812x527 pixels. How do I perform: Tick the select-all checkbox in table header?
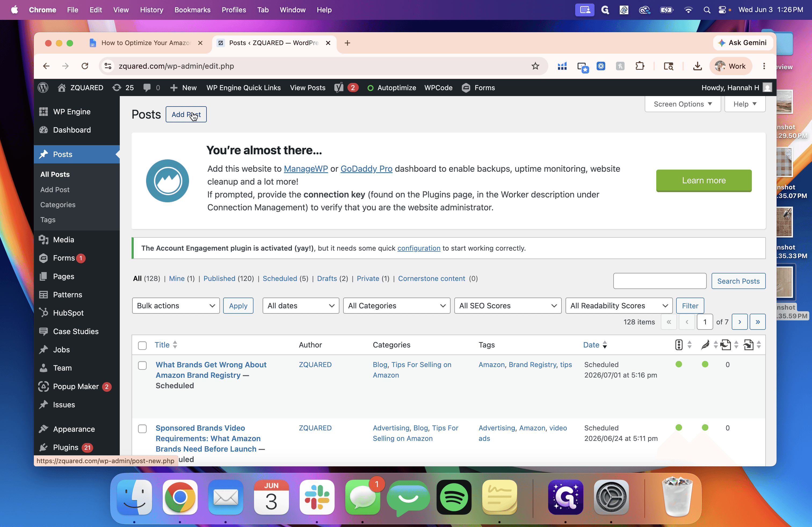(x=142, y=345)
